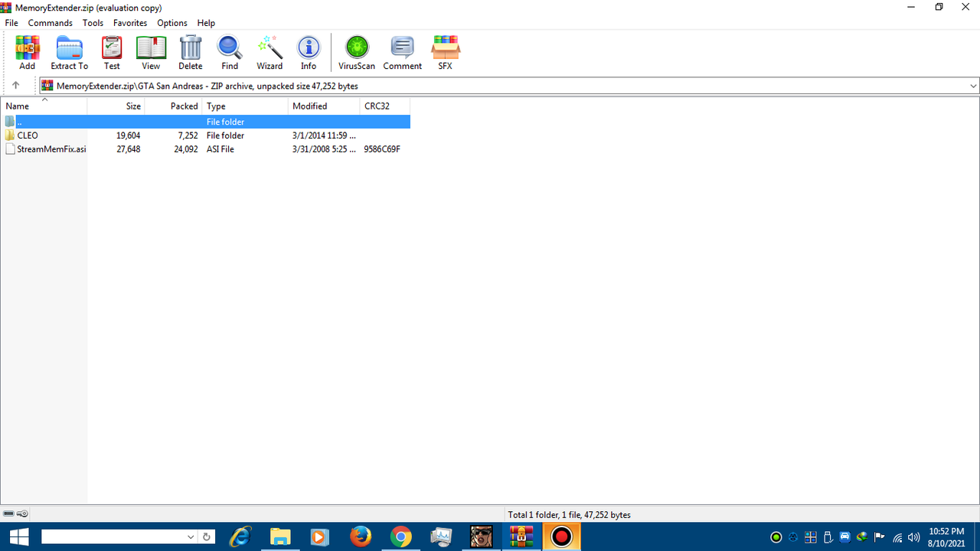Click the taskbar search input box
Viewport: 980px width, 551px height.
pos(113,536)
